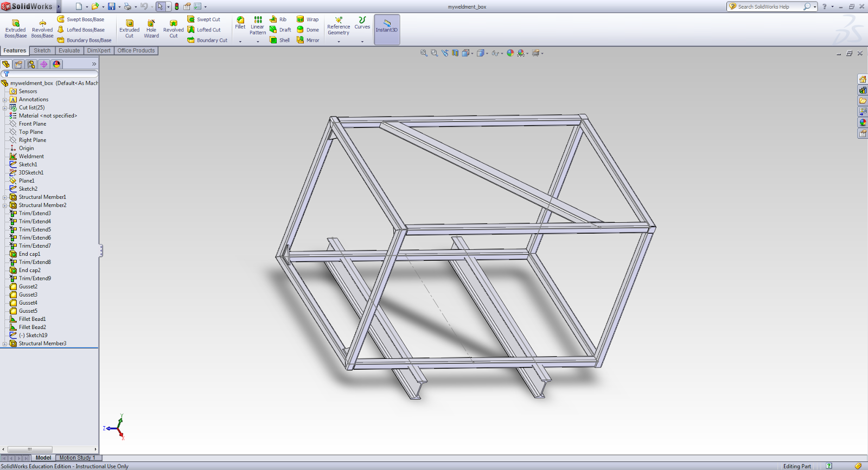
Task: Pick the Boundary Cut tool
Action: pyautogui.click(x=207, y=40)
